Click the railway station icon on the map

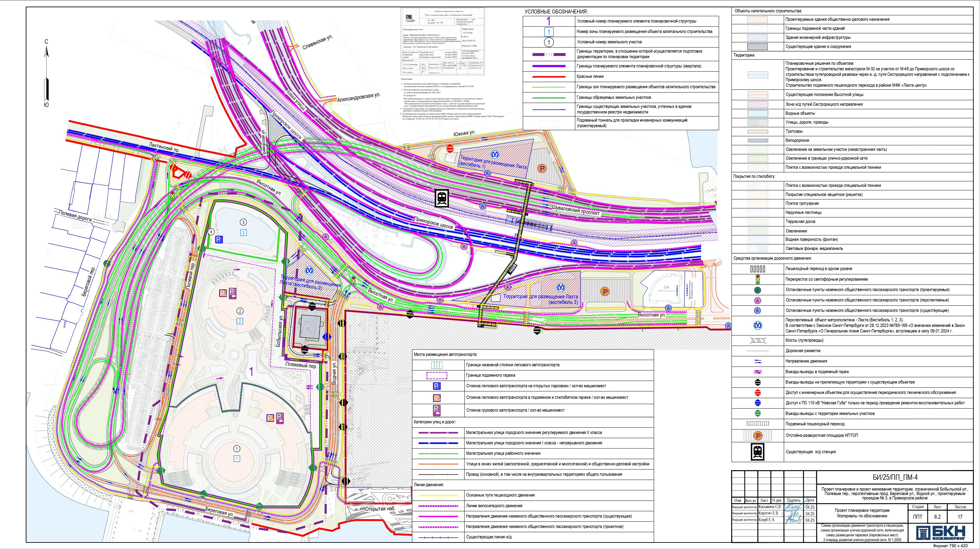pos(442,198)
